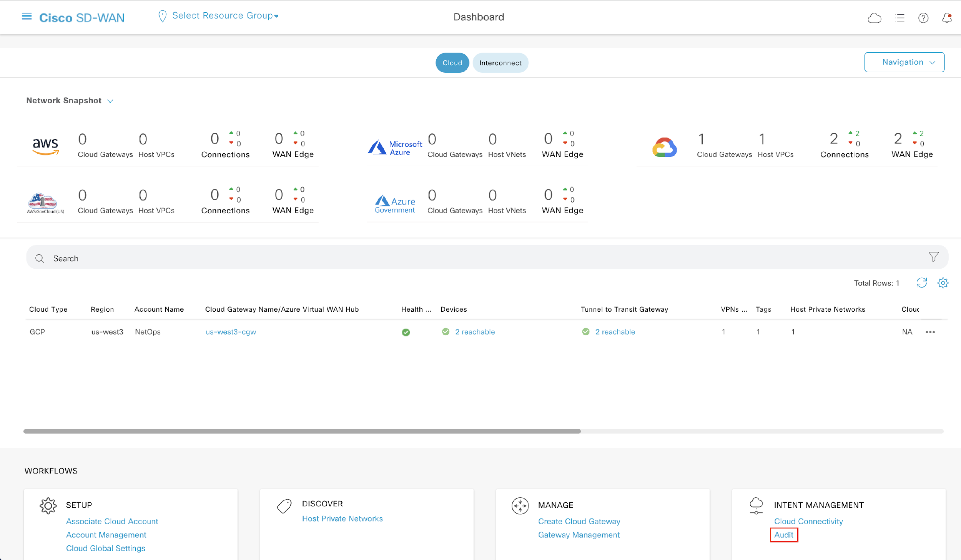This screenshot has height=560, width=961.
Task: Click the AWS cloud provider icon
Action: 45,145
